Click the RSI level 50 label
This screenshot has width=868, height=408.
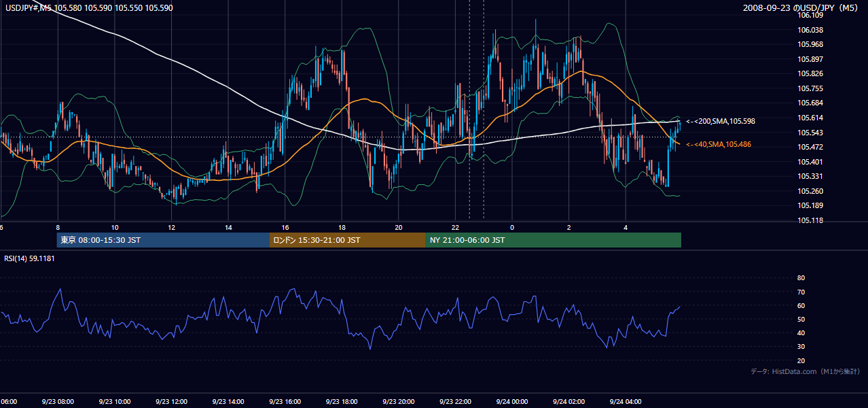tap(801, 320)
